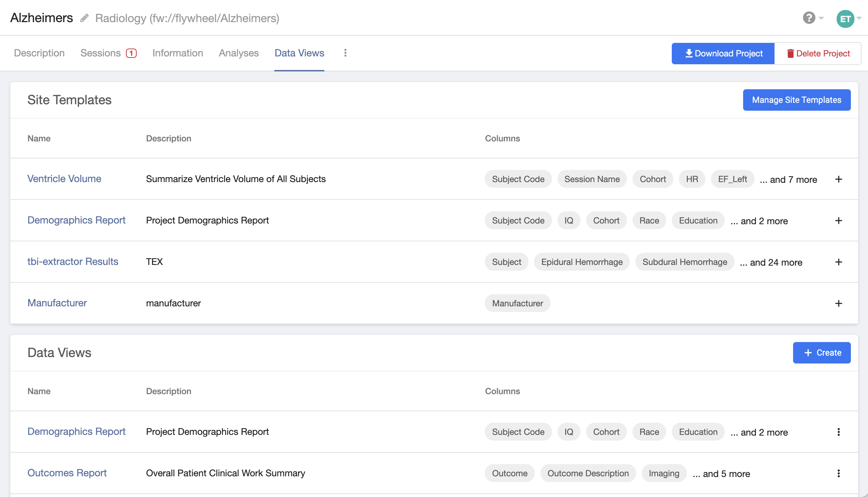The width and height of the screenshot is (868, 497).
Task: Click the Subject Code column chip
Action: click(x=518, y=179)
